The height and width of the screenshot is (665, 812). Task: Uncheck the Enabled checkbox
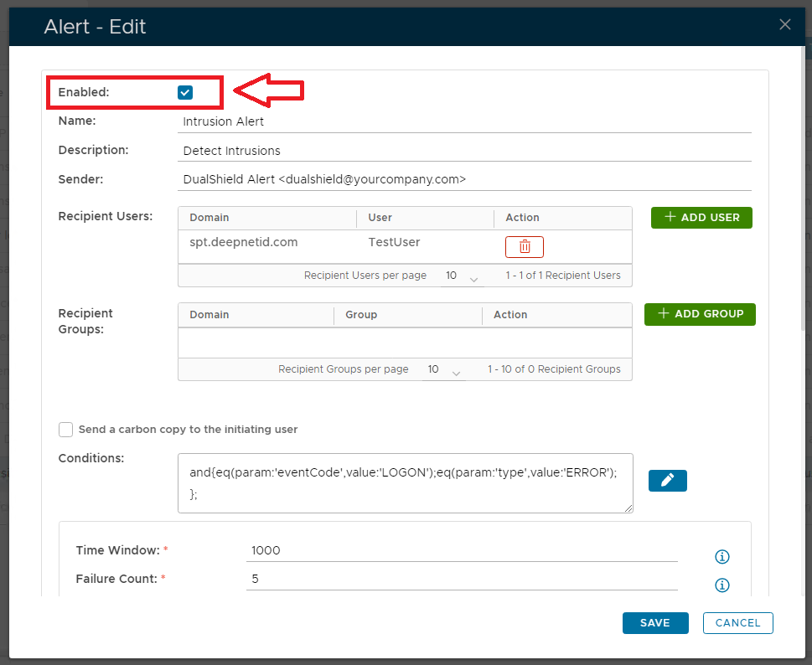click(185, 92)
